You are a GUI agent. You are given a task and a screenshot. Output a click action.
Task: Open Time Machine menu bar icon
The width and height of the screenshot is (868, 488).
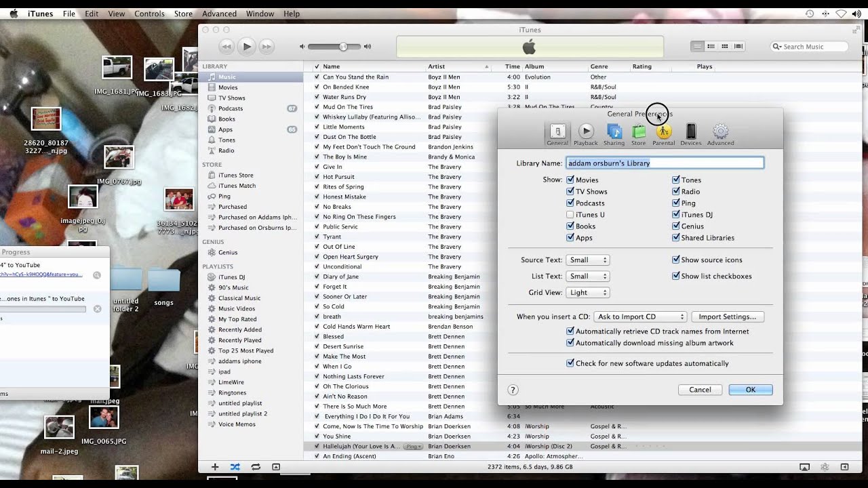[x=810, y=14]
